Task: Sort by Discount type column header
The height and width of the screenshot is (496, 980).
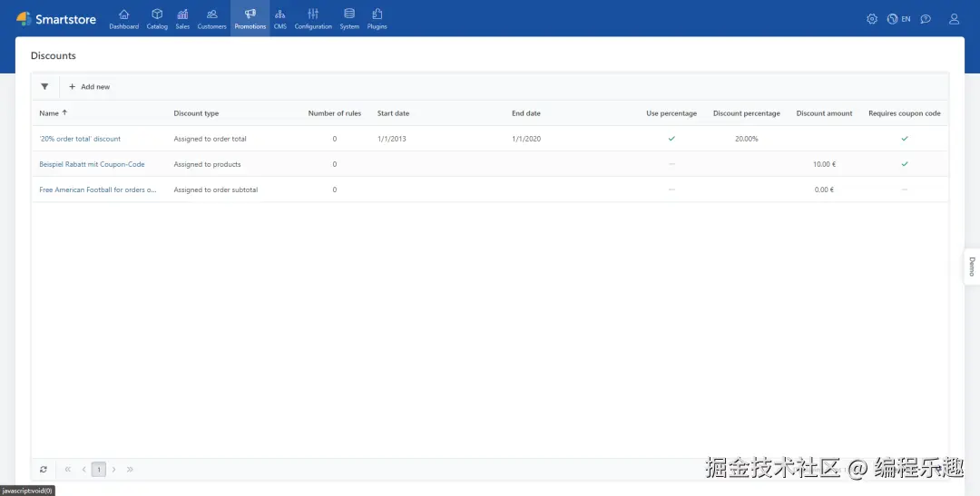Action: coord(196,113)
